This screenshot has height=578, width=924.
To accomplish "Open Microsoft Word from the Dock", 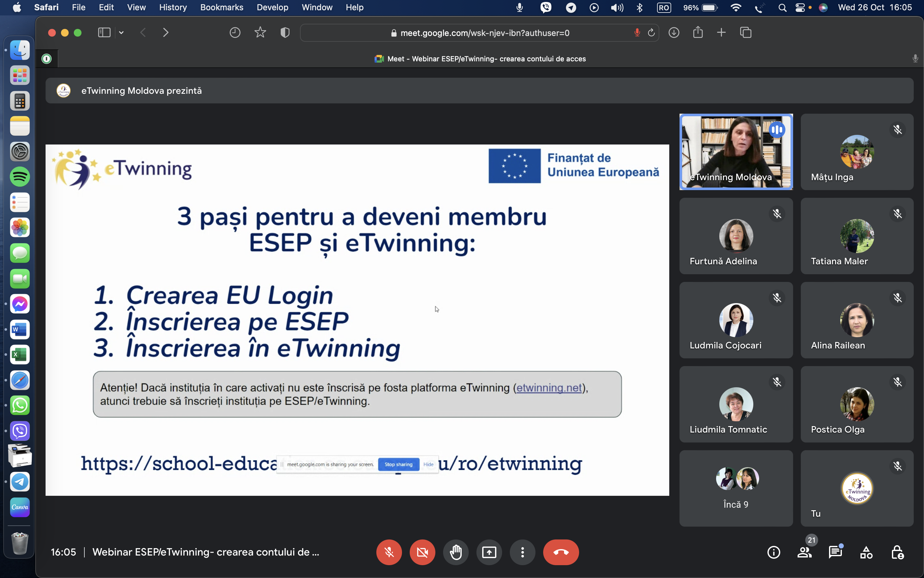I will pos(20,329).
